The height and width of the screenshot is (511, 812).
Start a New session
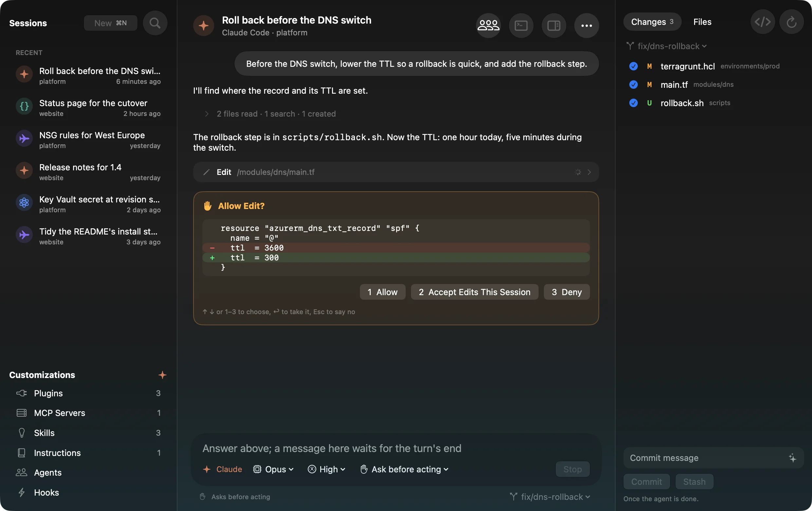[110, 23]
